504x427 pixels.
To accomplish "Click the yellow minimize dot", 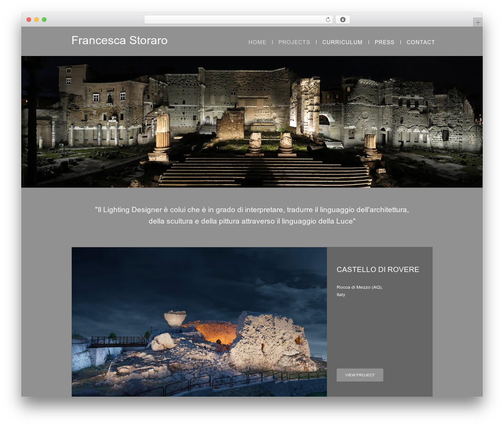I will click(37, 20).
